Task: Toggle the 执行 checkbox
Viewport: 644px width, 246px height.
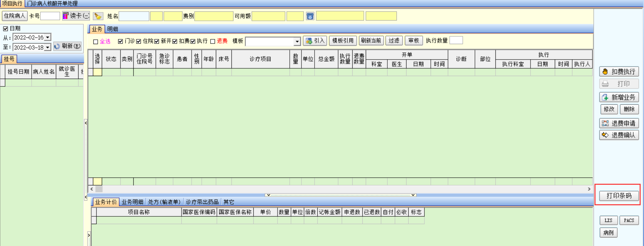Action: 193,41
